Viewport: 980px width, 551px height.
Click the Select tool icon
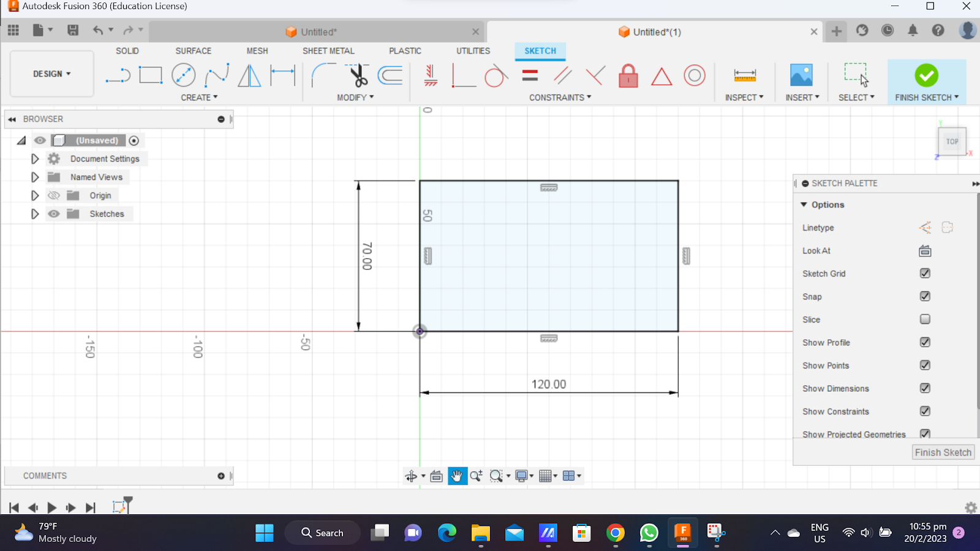click(x=856, y=75)
